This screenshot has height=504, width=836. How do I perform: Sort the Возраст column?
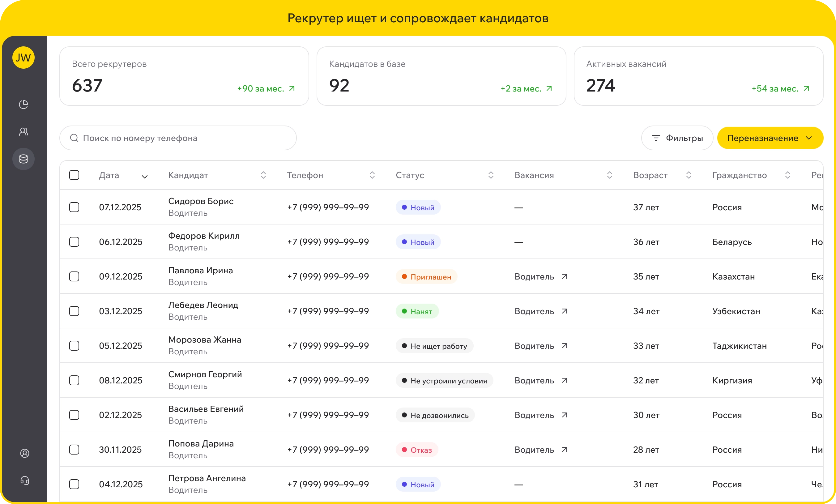[689, 175]
